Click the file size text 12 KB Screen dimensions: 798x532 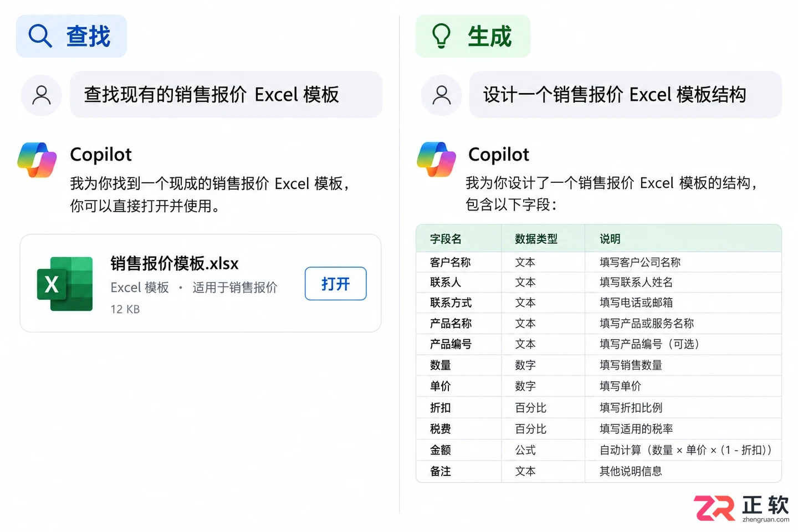pyautogui.click(x=125, y=309)
